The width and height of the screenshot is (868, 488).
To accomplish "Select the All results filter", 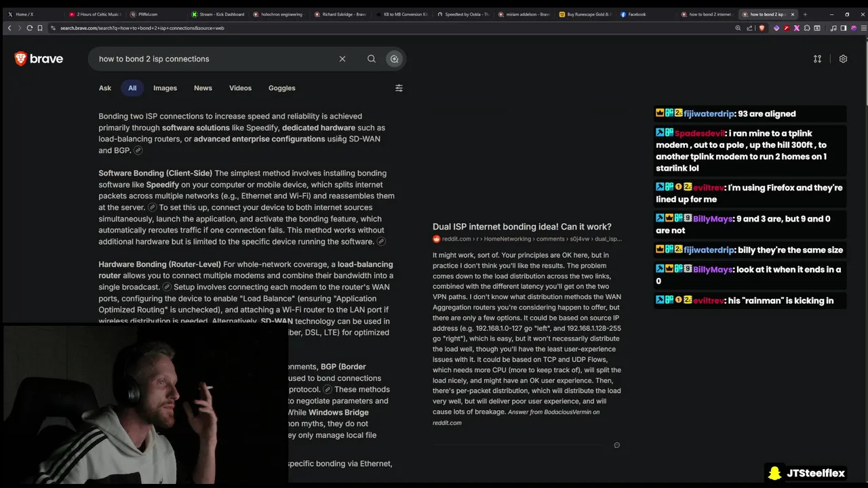I will (x=132, y=88).
